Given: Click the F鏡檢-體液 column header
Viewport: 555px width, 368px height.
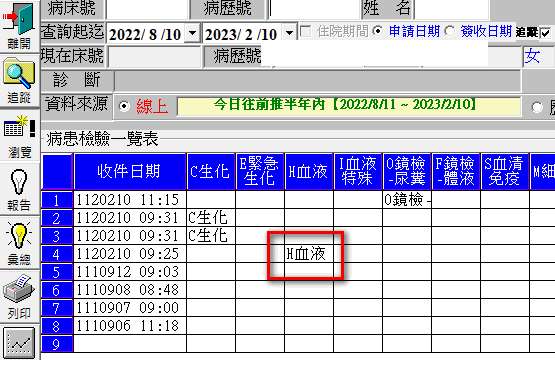Looking at the screenshot, I should point(456,171).
